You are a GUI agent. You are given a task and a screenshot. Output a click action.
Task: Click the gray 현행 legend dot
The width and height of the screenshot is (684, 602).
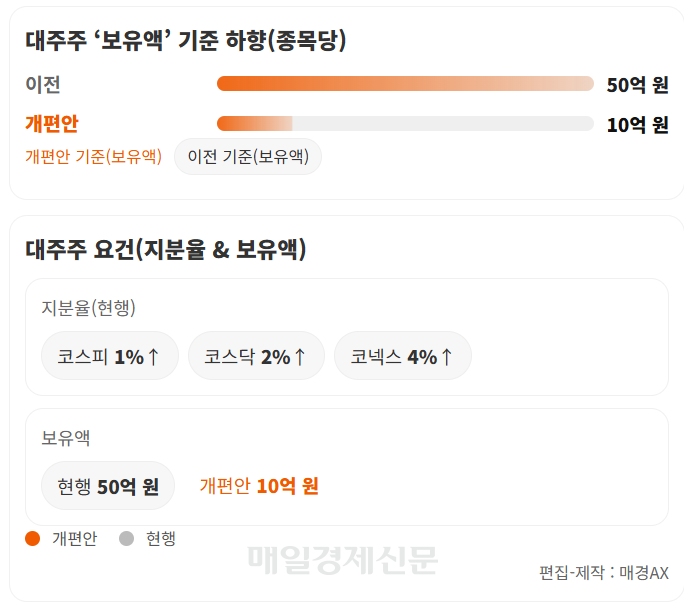pos(127,538)
